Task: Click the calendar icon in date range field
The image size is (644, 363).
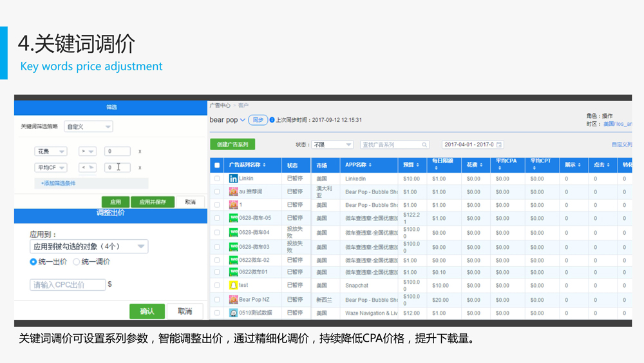Action: [x=499, y=145]
